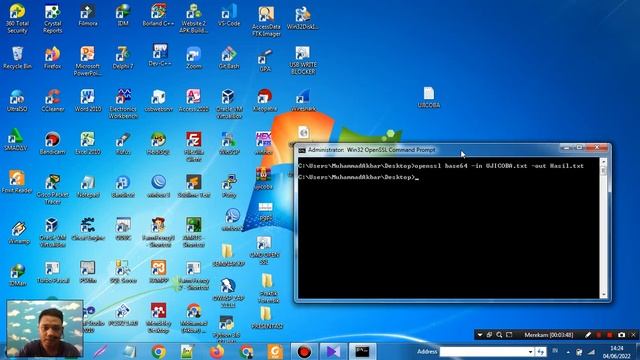The height and width of the screenshot is (360, 640).
Task: Click the taskbar Address input field
Action: click(x=484, y=351)
